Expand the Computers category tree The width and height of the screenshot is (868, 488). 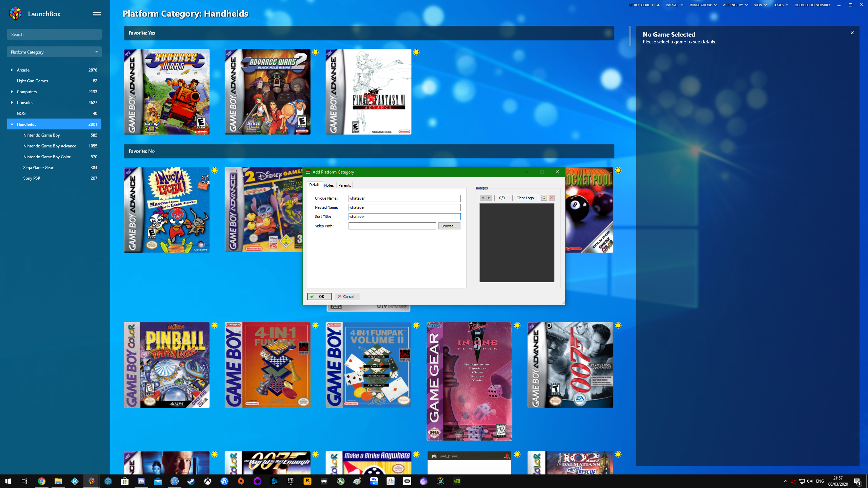tap(12, 92)
